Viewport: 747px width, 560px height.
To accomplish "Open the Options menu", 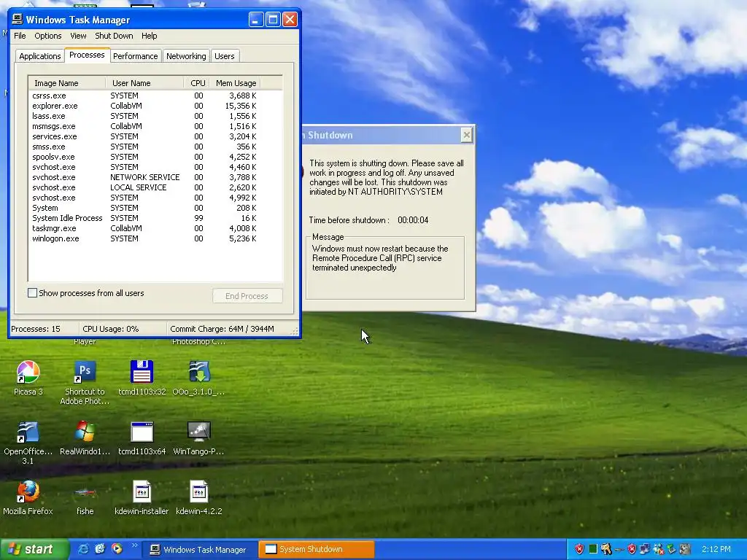I will point(47,36).
